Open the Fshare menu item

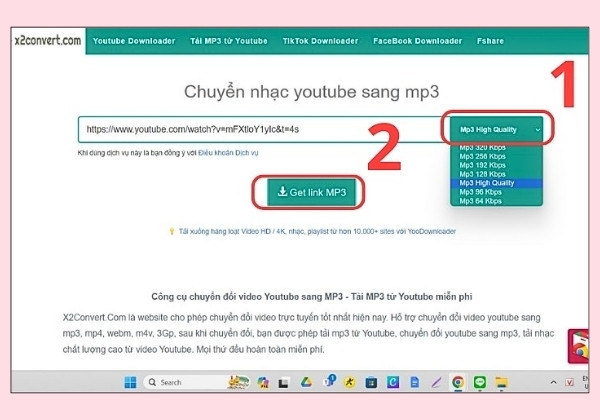[490, 41]
